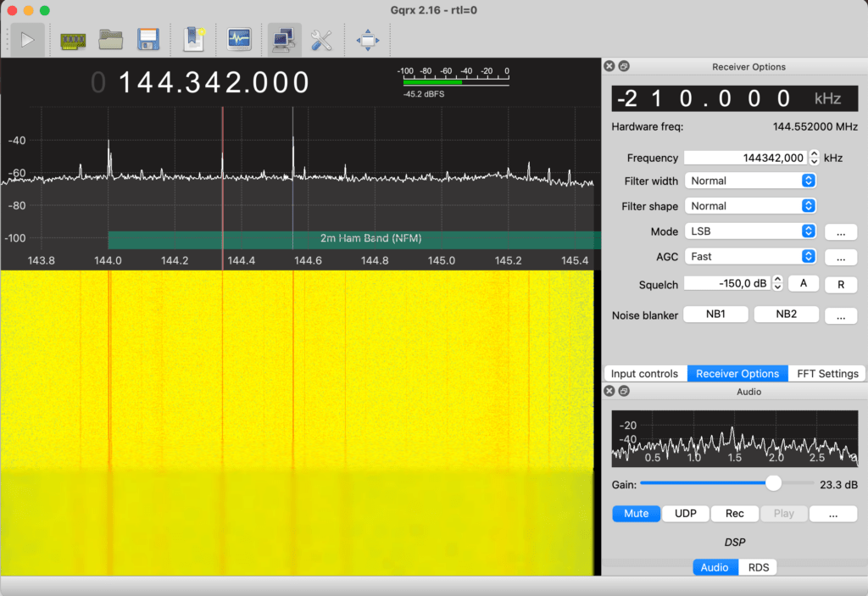Screen dimensions: 868x596
Task: Toggle remote control computers icon
Action: (x=284, y=40)
